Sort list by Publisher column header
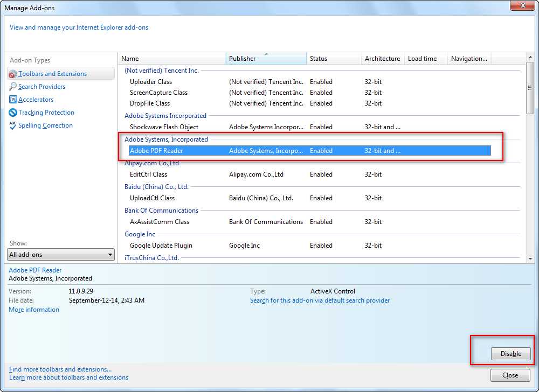Screen dimensions: 539x392 click(x=266, y=59)
